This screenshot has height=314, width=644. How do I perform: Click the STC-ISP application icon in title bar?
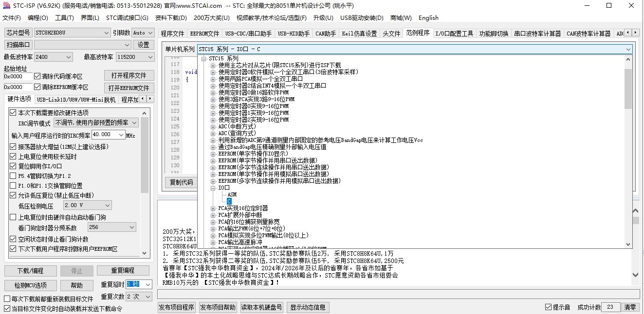pos(6,5)
